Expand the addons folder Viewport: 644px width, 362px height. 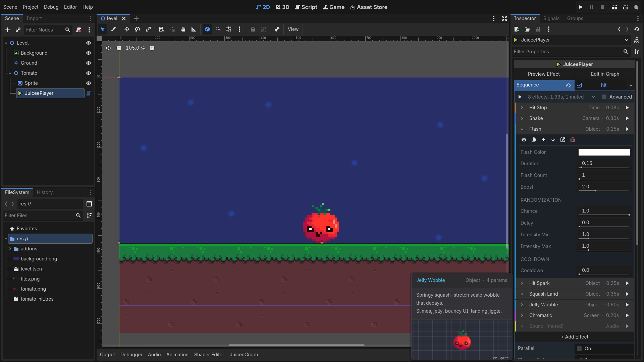click(10, 249)
